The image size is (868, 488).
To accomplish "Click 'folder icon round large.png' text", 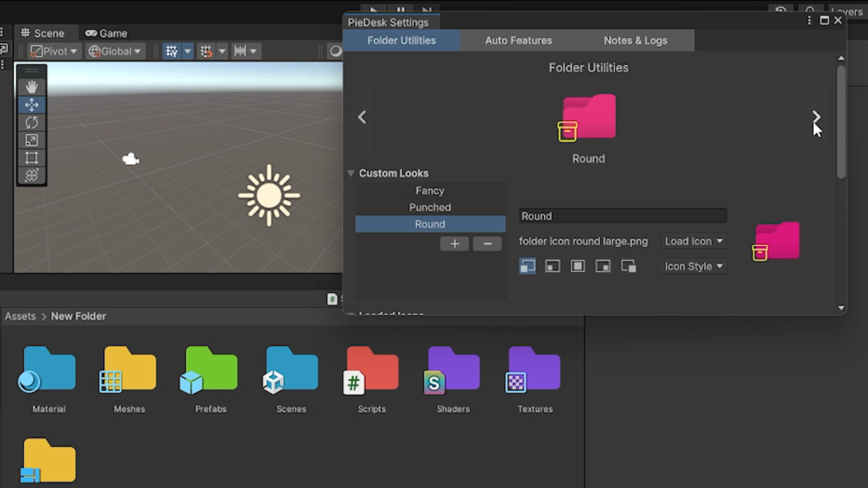I will (x=583, y=241).
